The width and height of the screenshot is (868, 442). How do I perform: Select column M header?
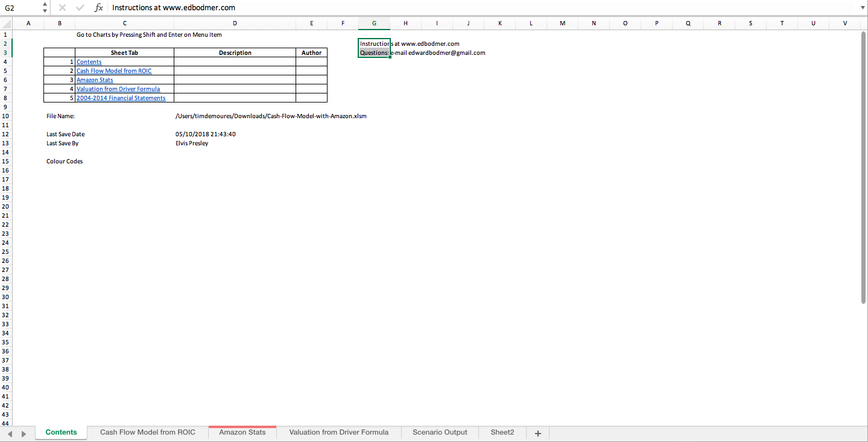click(562, 24)
